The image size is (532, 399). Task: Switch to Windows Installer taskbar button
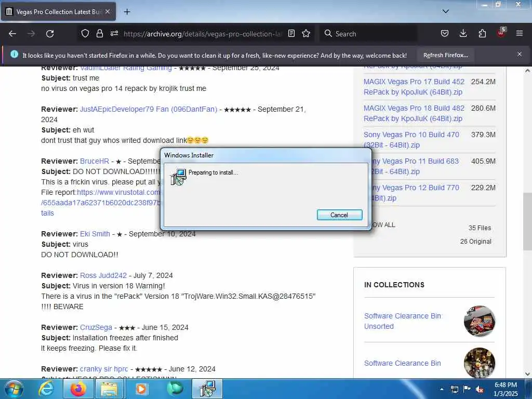(207, 389)
